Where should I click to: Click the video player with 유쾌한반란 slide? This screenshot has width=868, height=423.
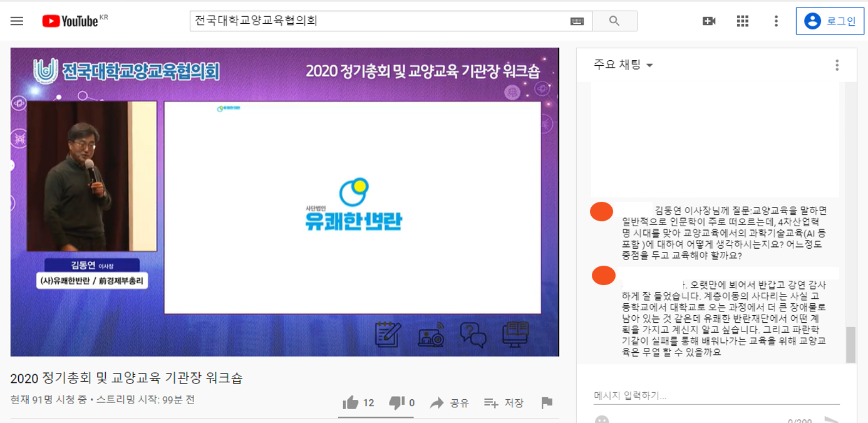pyautogui.click(x=284, y=202)
